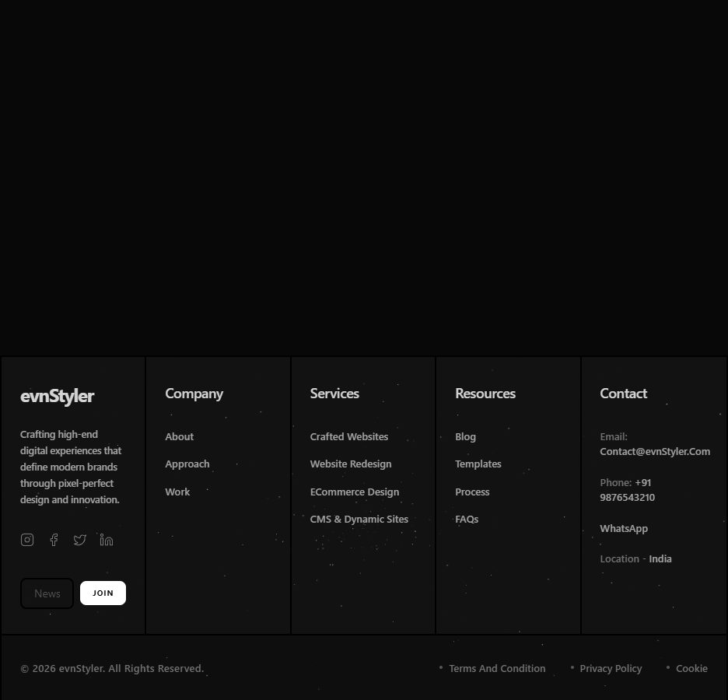Browse the Templates resource link

click(x=478, y=464)
